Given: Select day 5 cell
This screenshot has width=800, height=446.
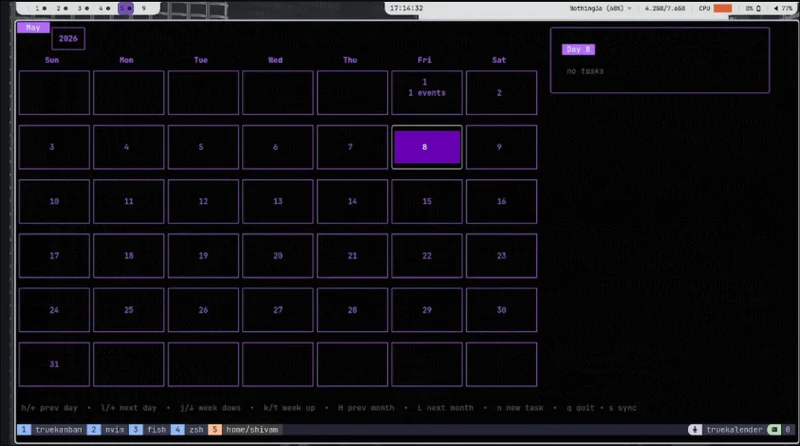Looking at the screenshot, I should coord(203,147).
